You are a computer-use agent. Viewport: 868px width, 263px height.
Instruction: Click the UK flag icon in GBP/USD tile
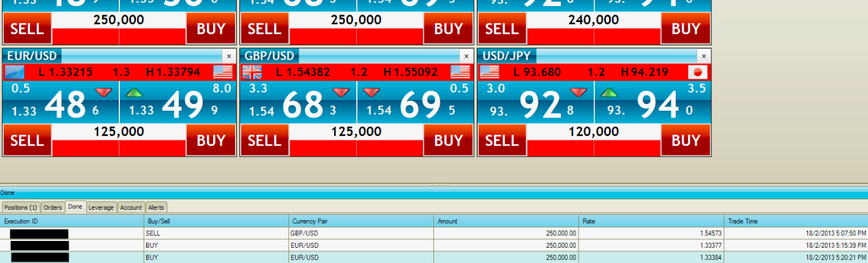[252, 72]
